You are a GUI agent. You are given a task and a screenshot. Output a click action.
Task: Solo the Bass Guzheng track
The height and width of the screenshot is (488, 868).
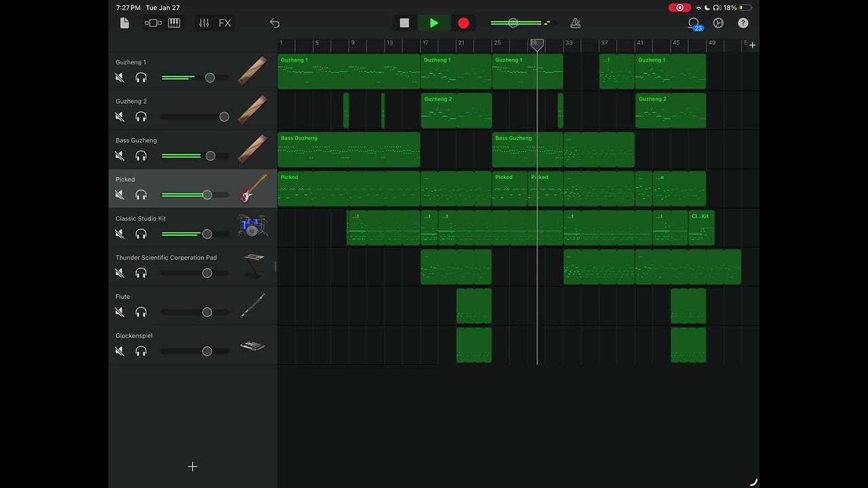[x=141, y=156]
